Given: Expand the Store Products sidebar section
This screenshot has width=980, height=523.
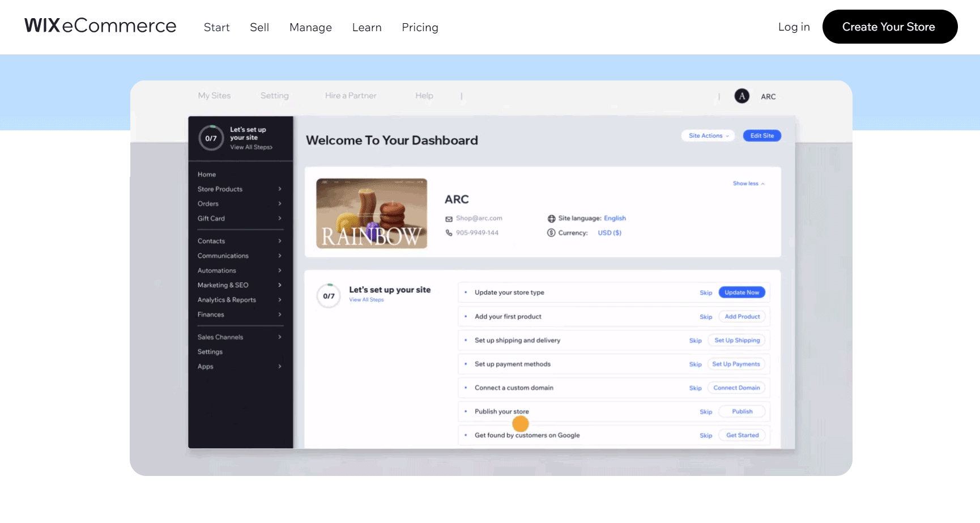Looking at the screenshot, I should (279, 189).
